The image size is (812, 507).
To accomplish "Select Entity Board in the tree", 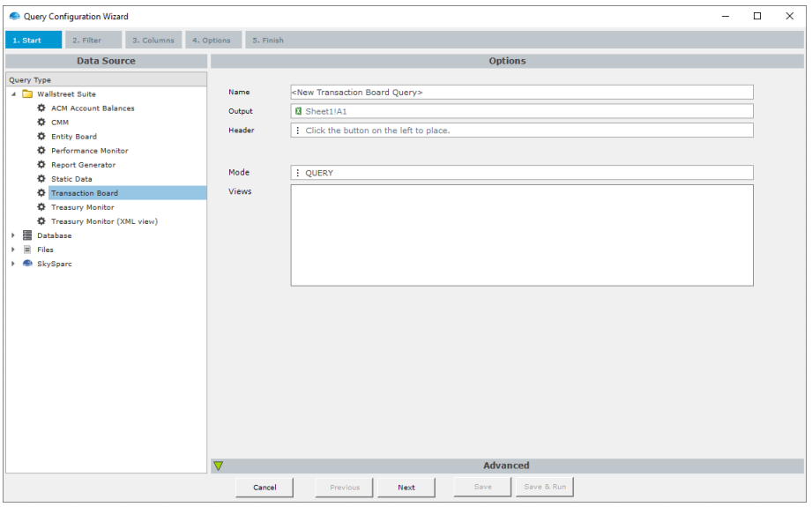I will (74, 136).
